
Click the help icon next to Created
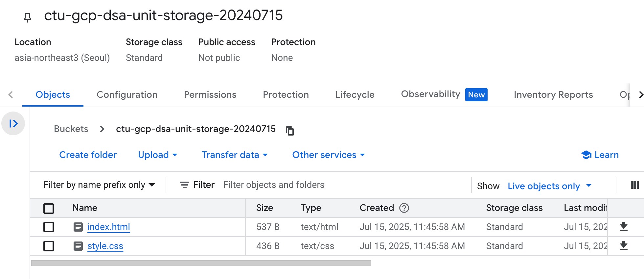pos(404,208)
